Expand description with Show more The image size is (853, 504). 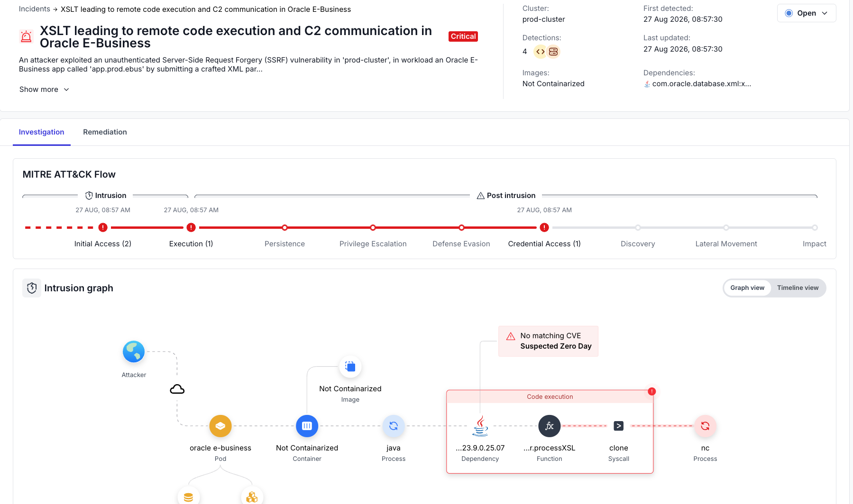point(44,90)
